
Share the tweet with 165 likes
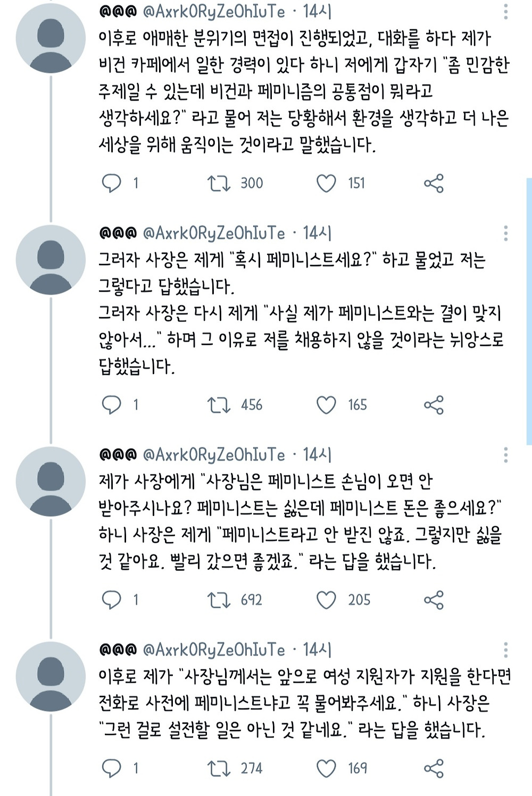pyautogui.click(x=434, y=405)
